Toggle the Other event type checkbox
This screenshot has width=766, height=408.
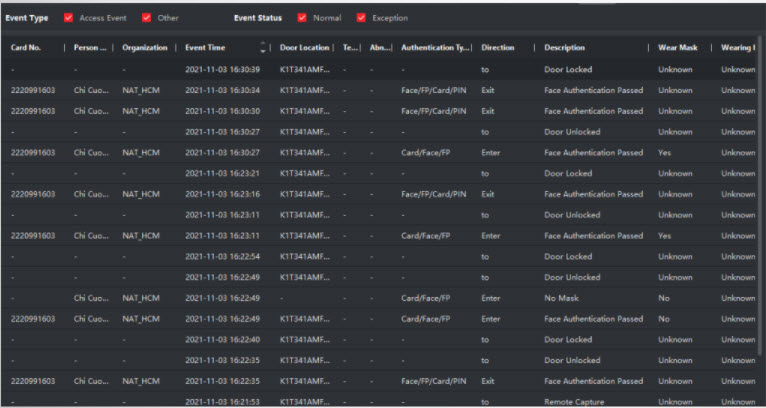(147, 18)
